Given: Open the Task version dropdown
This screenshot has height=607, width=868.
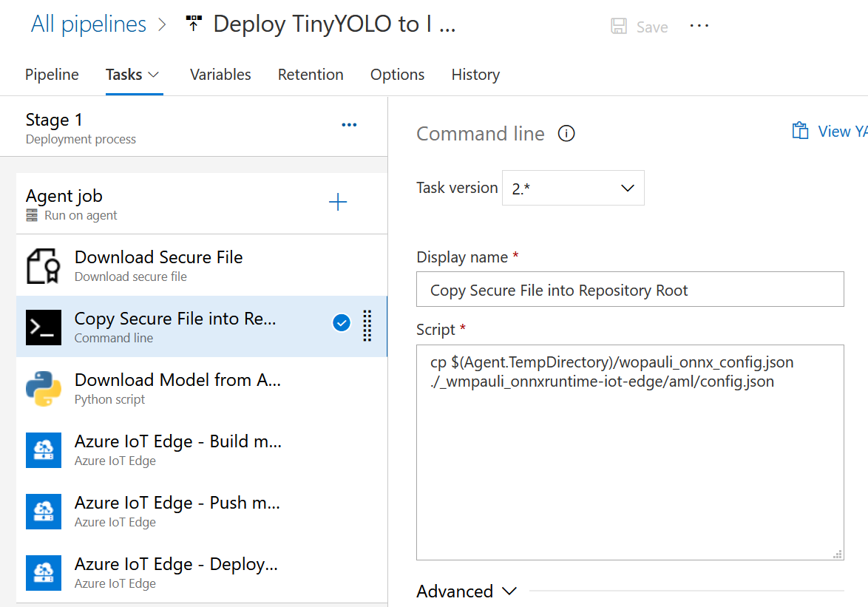Looking at the screenshot, I should [x=573, y=189].
